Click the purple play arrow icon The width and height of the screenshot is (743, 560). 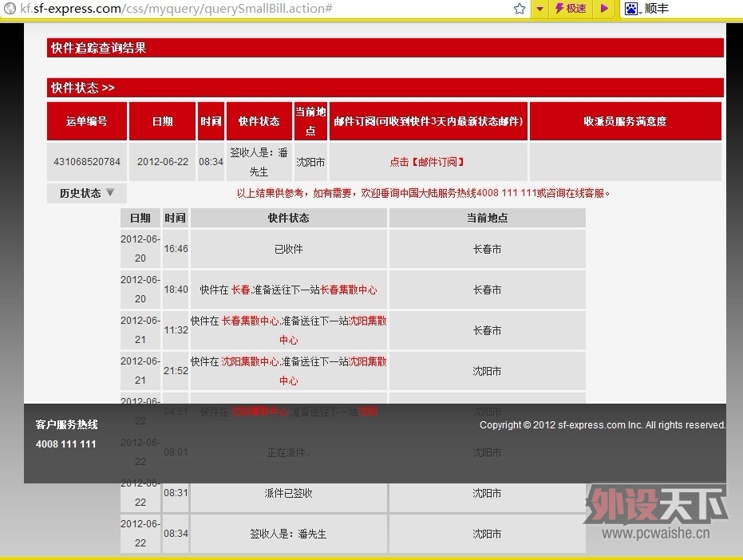(x=604, y=8)
